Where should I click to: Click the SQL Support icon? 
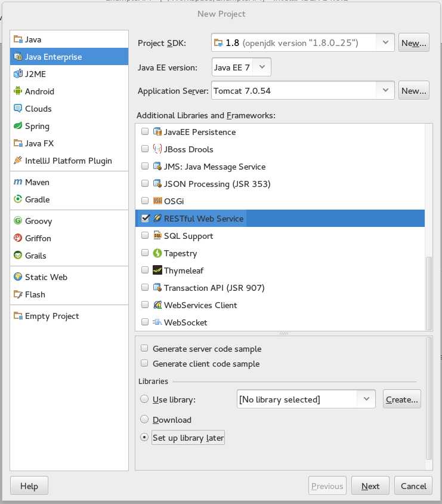pyautogui.click(x=157, y=236)
